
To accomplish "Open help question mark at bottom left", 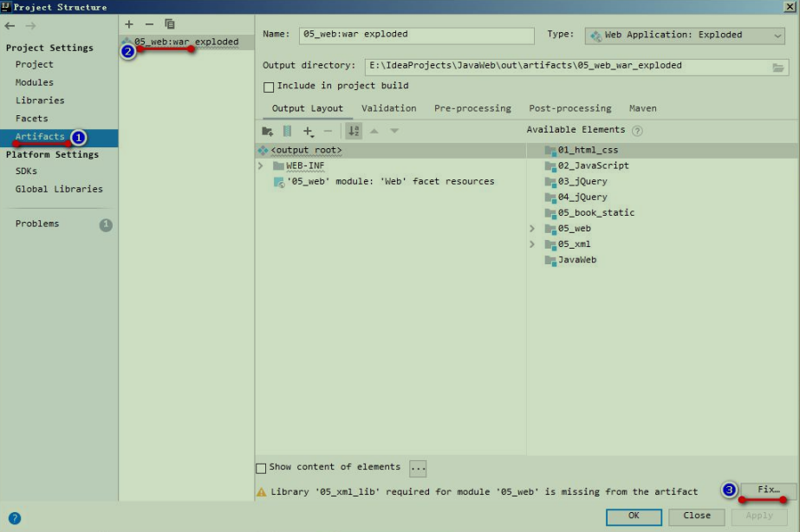I will pos(15,518).
